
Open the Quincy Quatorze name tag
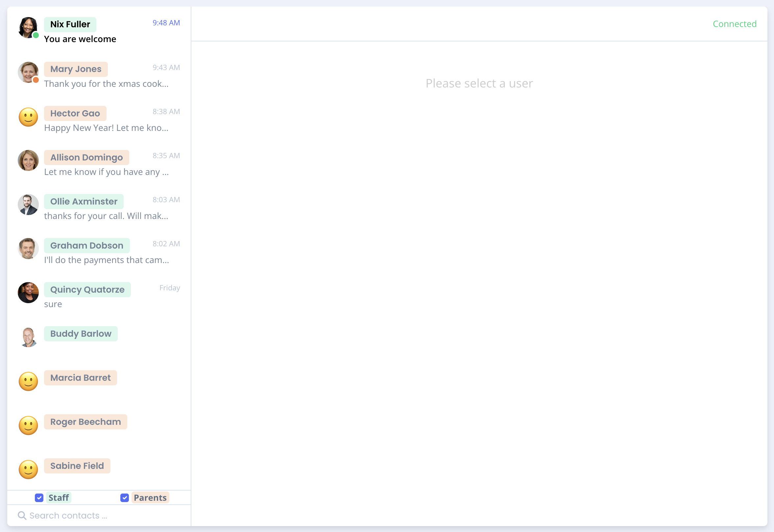[87, 289]
